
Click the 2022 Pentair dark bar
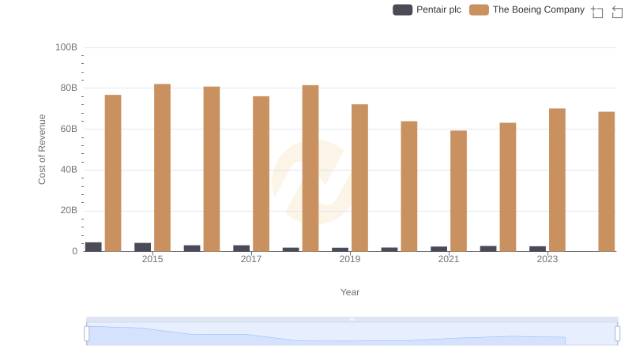pos(488,249)
